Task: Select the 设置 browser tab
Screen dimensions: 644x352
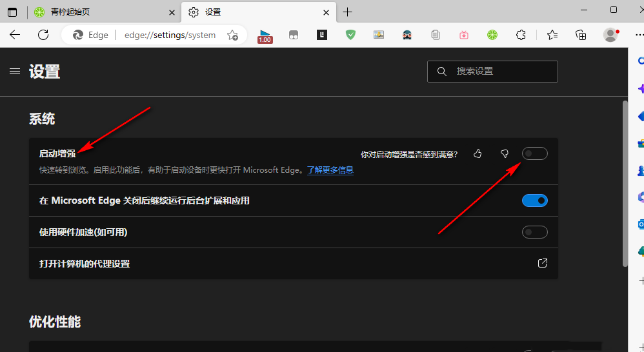Action: pos(258,12)
